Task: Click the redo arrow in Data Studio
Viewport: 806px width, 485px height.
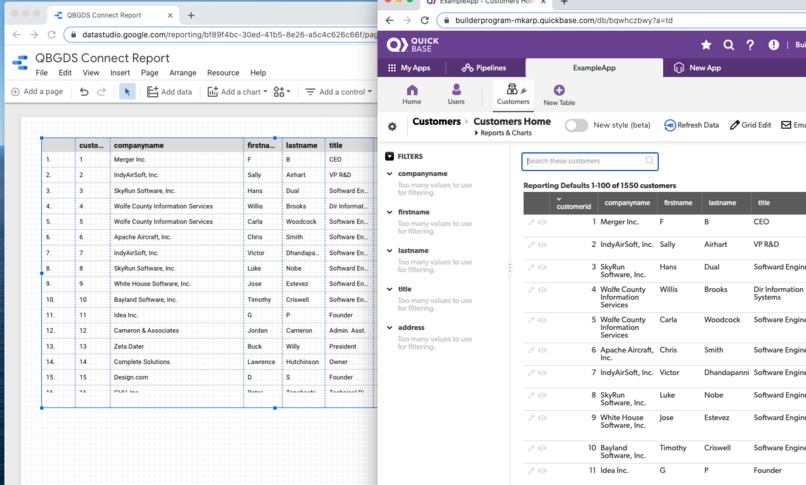Action: pos(101,92)
